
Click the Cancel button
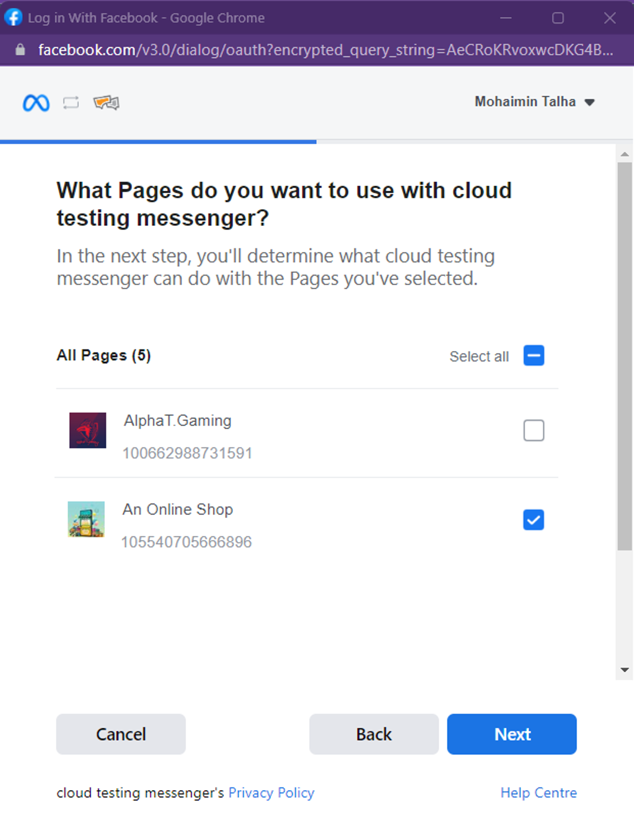(x=121, y=734)
